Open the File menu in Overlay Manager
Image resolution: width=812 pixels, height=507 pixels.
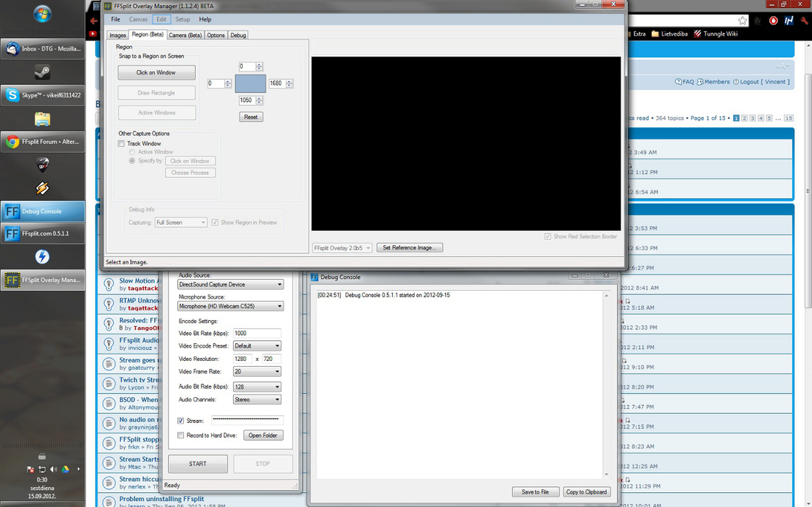coord(115,19)
